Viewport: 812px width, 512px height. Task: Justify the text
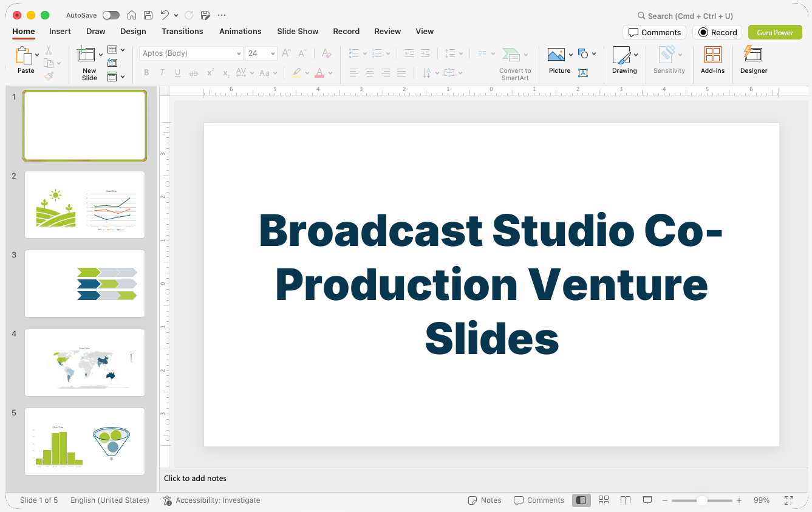[x=401, y=73]
